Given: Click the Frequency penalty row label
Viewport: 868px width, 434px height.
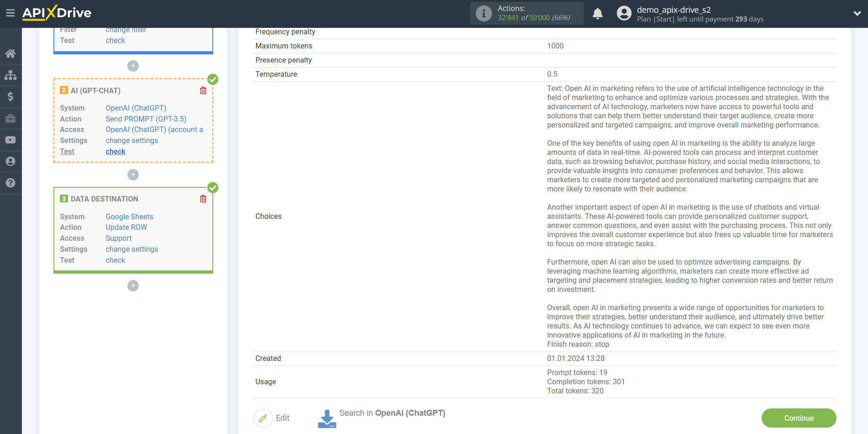Looking at the screenshot, I should click(285, 32).
